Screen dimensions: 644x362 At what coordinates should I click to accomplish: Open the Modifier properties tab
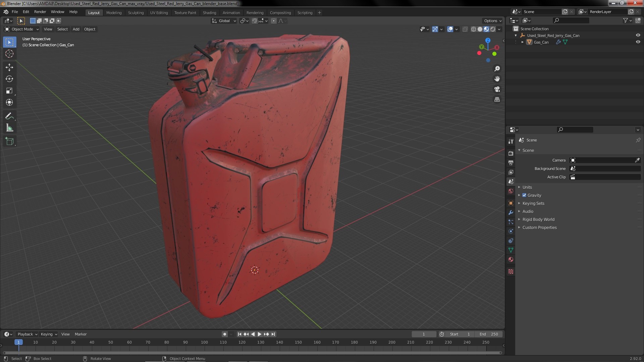pos(511,213)
